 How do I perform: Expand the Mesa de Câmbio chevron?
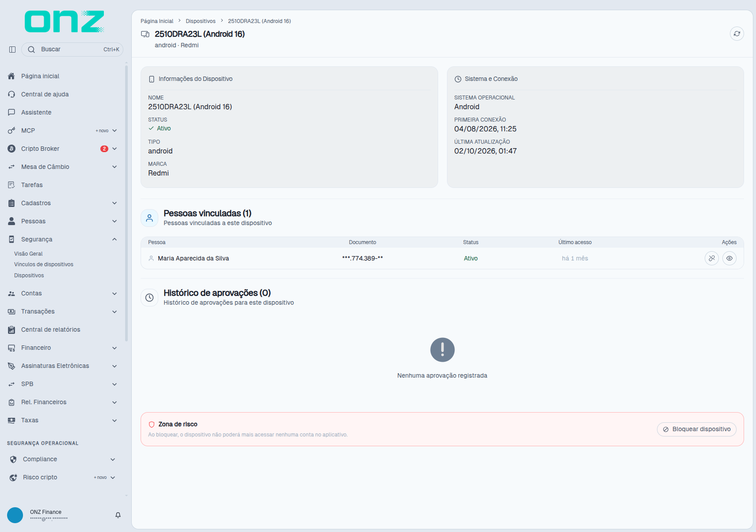pos(115,167)
